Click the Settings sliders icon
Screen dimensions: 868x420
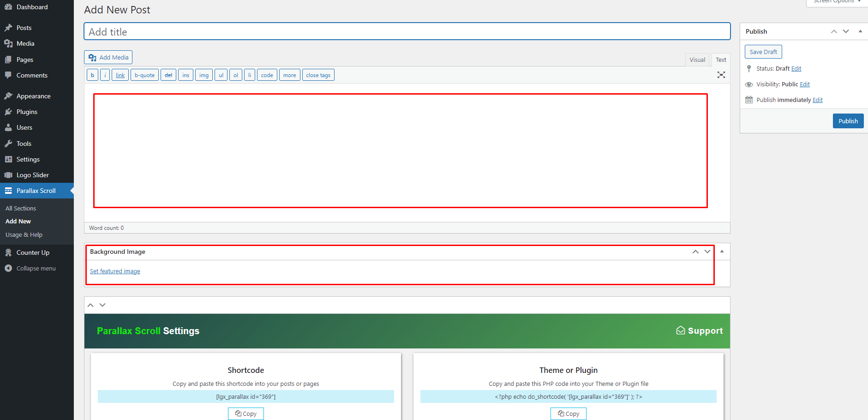pos(8,159)
